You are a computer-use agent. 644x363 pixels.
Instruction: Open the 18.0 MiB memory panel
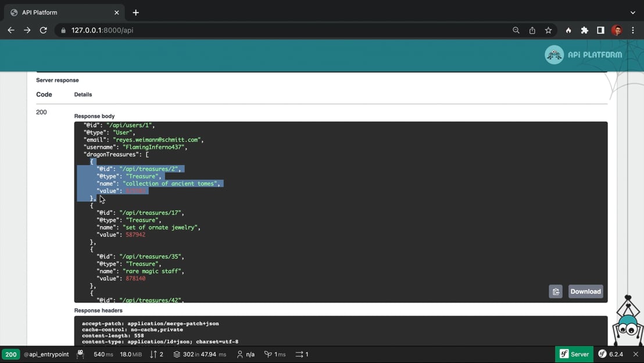click(x=131, y=354)
